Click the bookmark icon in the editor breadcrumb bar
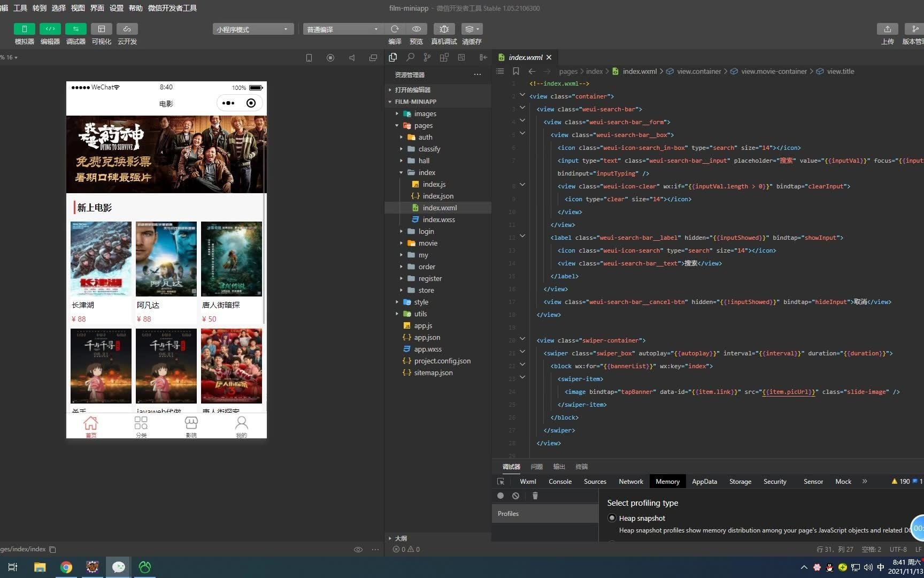Image resolution: width=924 pixels, height=578 pixels. click(x=515, y=71)
